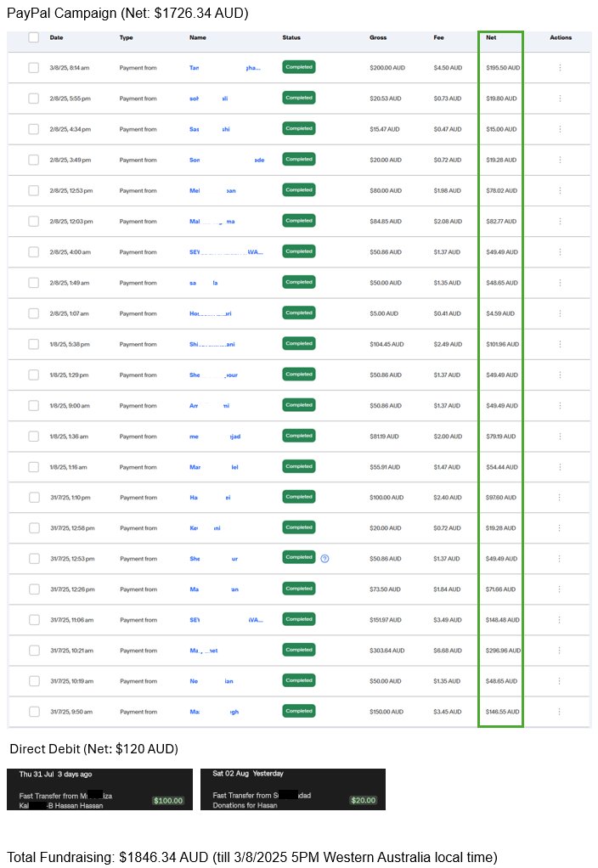Image resolution: width=598 pixels, height=868 pixels.
Task: Click the Status column header
Action: pyautogui.click(x=291, y=37)
